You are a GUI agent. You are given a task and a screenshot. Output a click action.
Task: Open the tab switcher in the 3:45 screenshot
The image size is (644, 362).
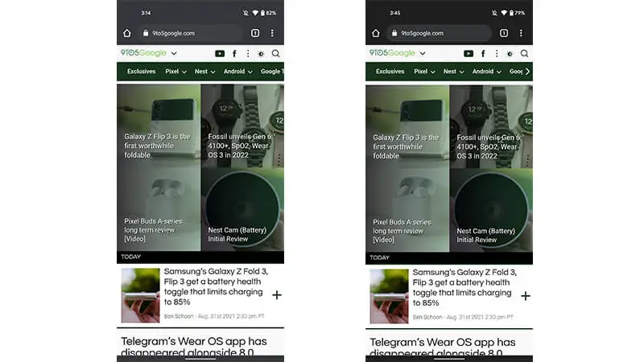click(x=504, y=33)
